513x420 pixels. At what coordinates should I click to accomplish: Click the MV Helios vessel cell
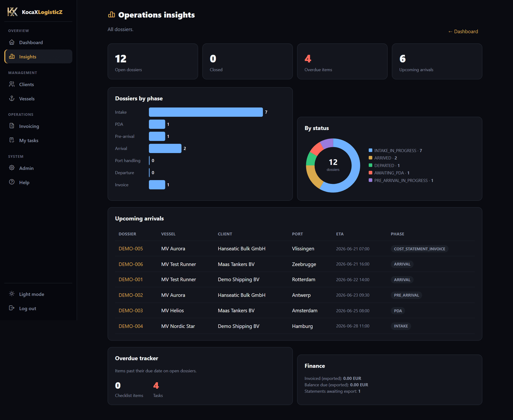172,310
